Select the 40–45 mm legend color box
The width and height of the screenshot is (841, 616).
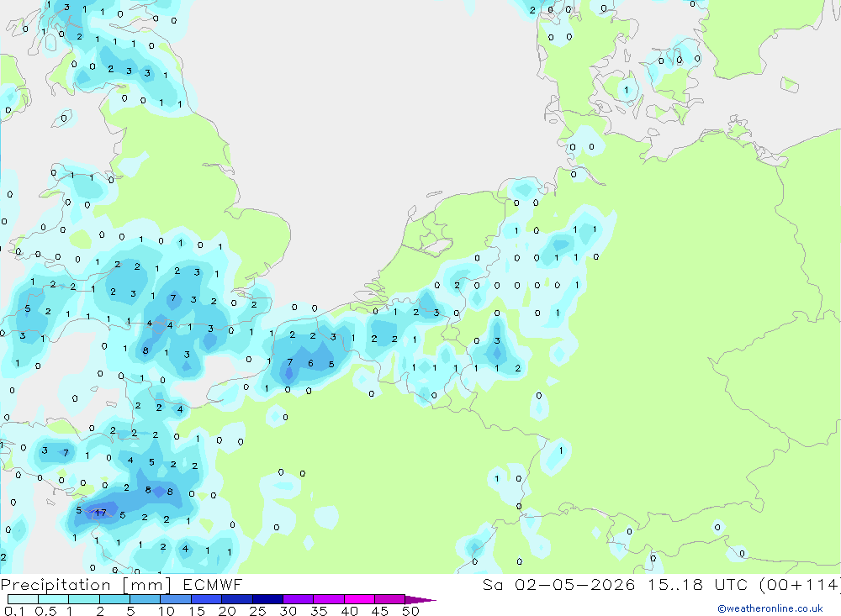click(359, 599)
